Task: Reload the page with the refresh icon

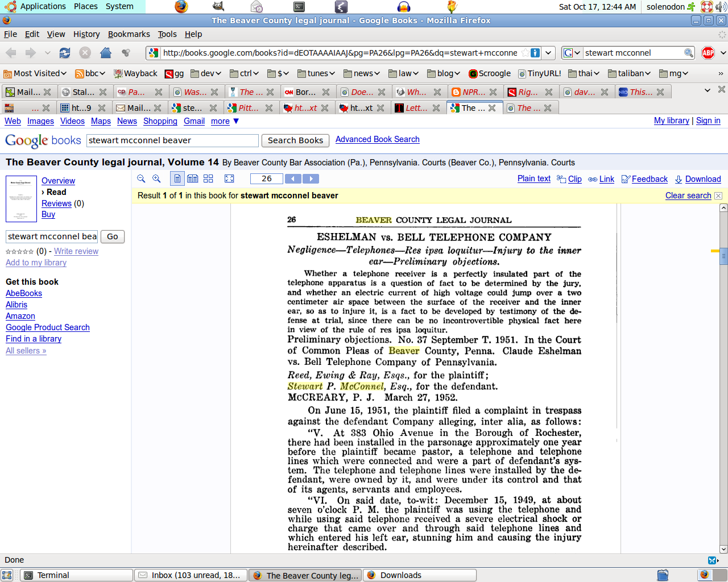Action: click(65, 53)
